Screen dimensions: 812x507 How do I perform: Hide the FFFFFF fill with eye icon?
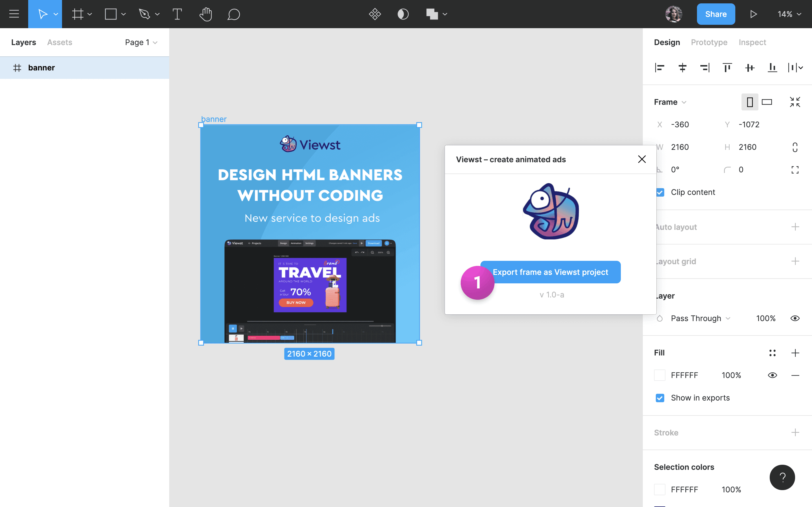click(x=773, y=375)
